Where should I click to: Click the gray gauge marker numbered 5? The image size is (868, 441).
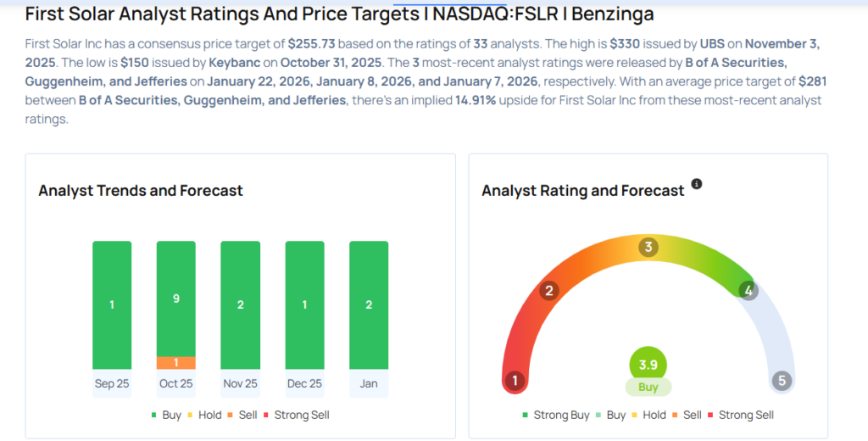(x=782, y=381)
